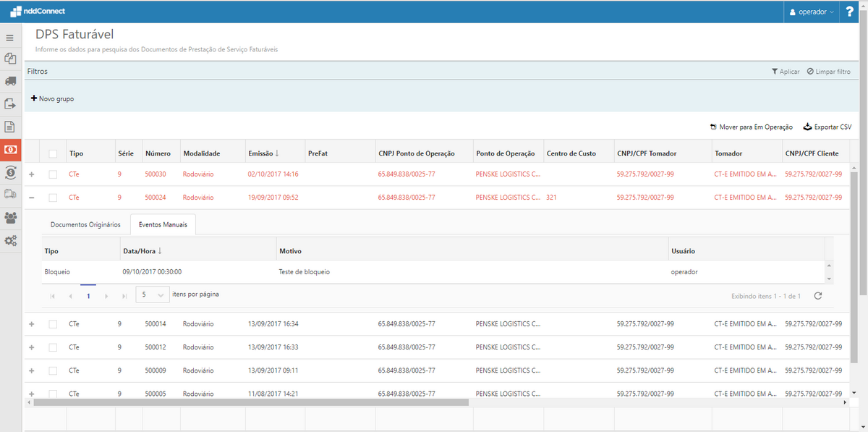Refresh the Eventos Manuais grid
Viewport: 868px width, 432px height.
tap(818, 296)
